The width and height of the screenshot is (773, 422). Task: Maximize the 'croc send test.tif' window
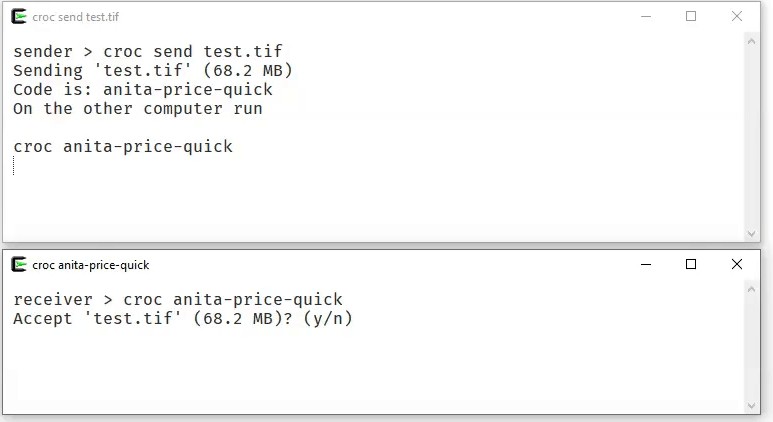[691, 17]
